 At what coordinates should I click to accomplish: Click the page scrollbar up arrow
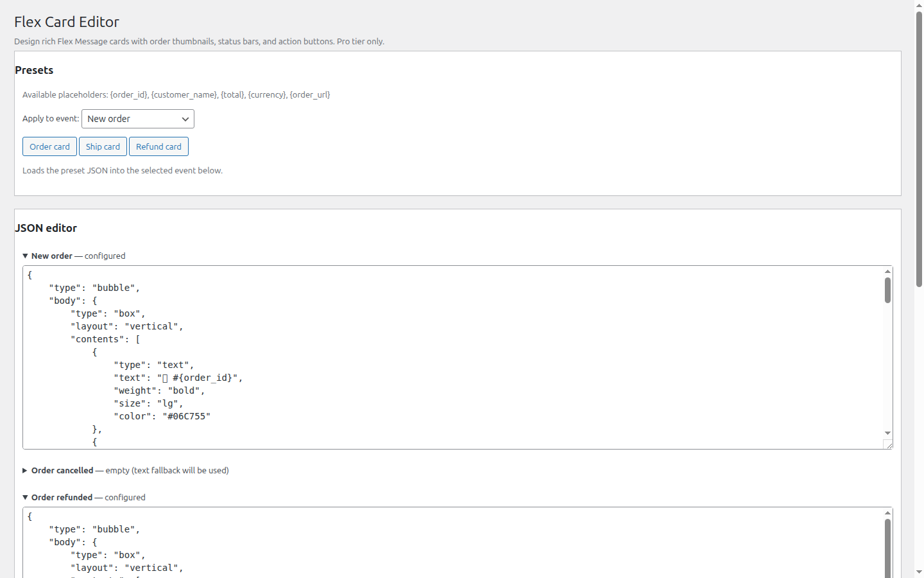click(x=919, y=4)
